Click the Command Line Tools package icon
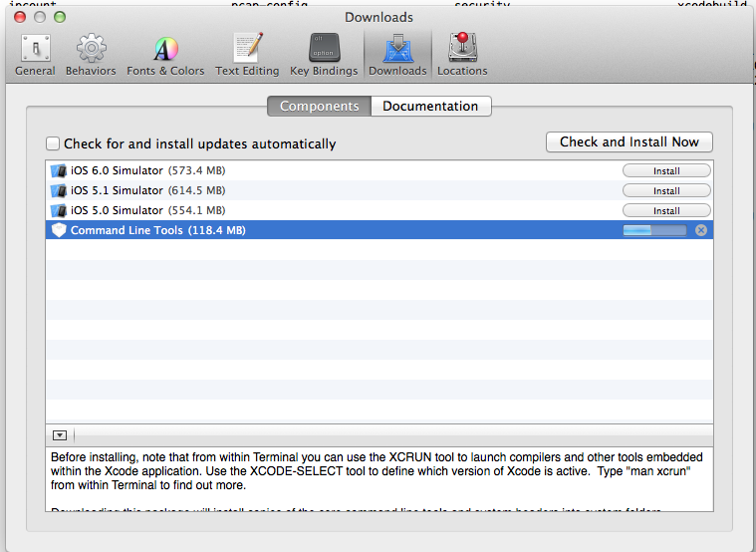 pyautogui.click(x=59, y=230)
